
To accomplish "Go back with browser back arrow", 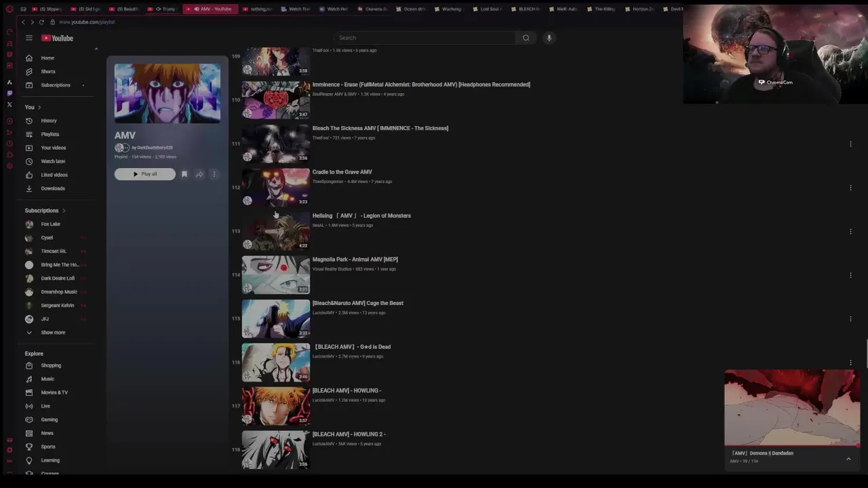I will click(23, 22).
